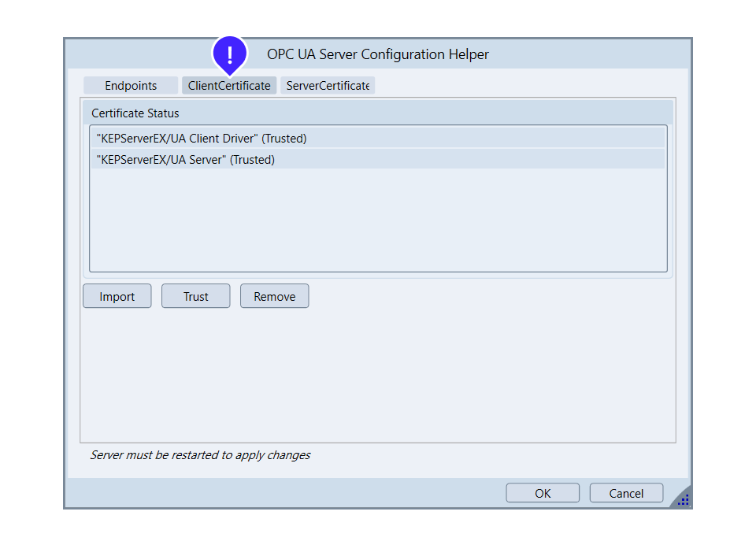Viewport: 756px width, 541px height.
Task: Open the ClientCertificate tab
Action: 229,86
